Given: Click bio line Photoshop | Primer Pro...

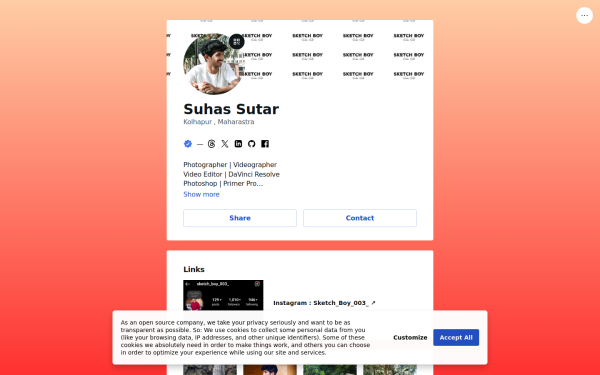Looking at the screenshot, I should coord(223,184).
